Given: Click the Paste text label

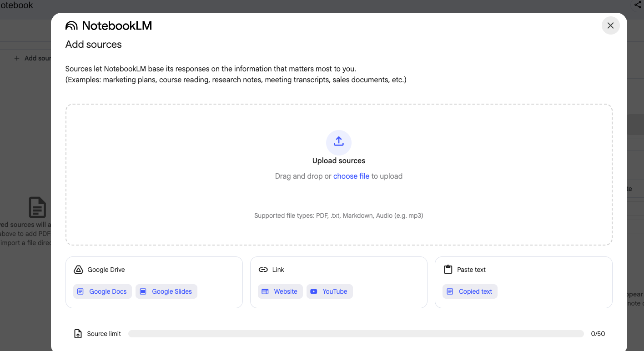Looking at the screenshot, I should tap(471, 270).
